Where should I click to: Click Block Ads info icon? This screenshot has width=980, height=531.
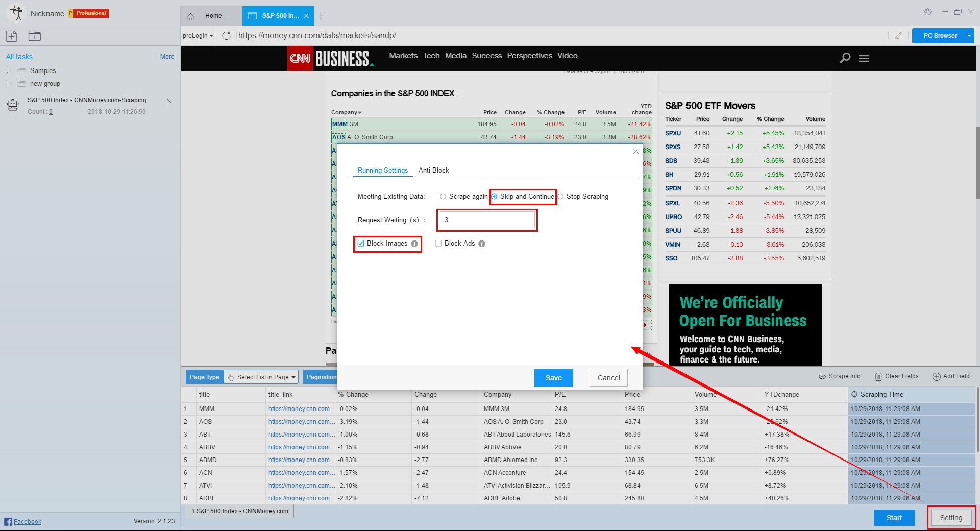(x=482, y=244)
